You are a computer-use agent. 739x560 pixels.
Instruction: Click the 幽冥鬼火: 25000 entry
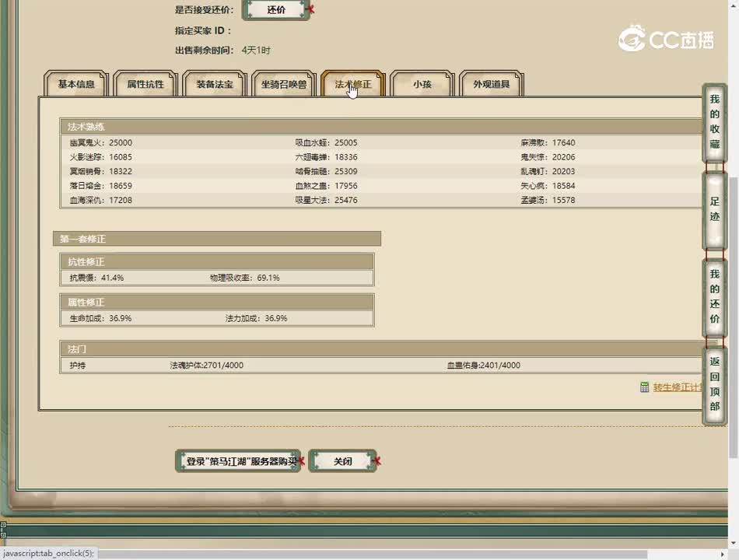[x=101, y=142]
